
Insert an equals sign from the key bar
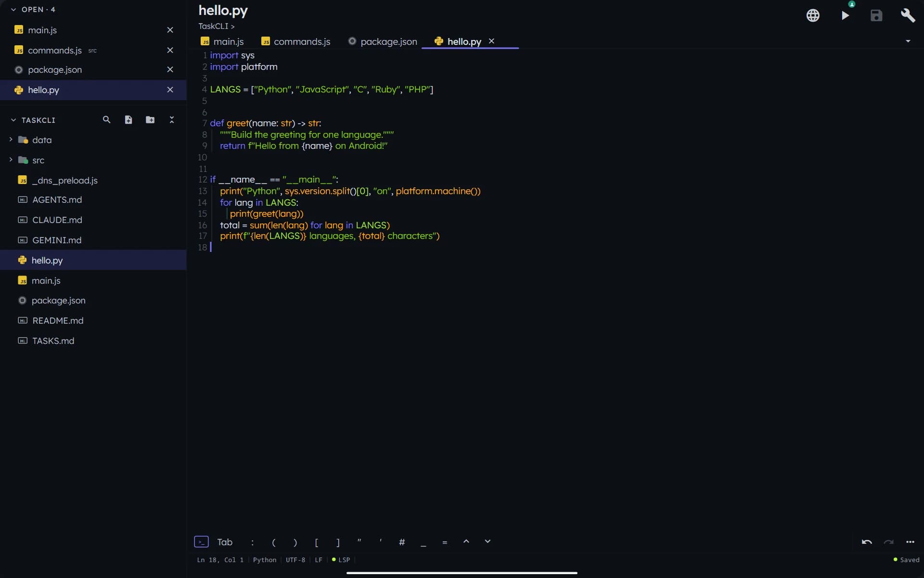tap(445, 542)
